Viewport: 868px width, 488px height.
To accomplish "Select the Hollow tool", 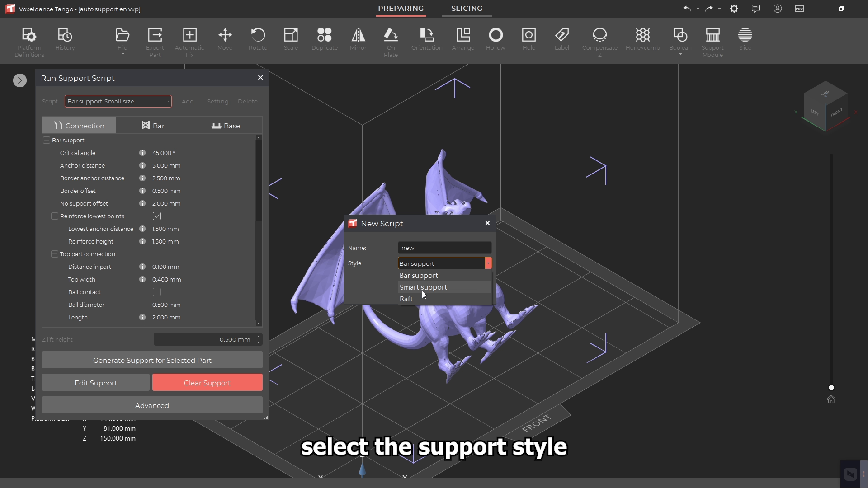I will click(x=495, y=39).
